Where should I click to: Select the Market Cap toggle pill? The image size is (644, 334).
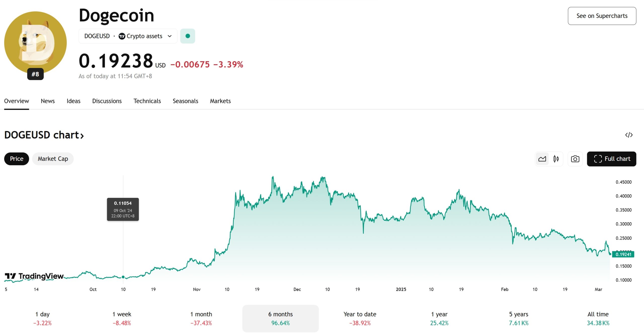click(53, 159)
